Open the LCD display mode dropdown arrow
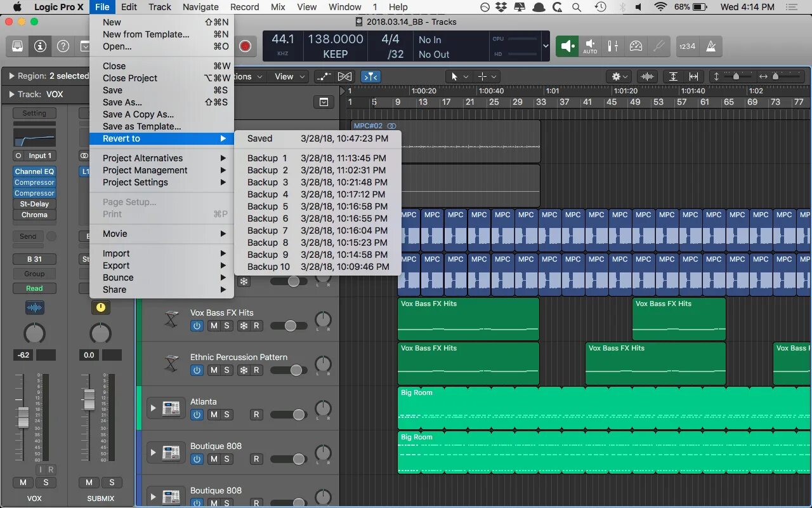Screen dimensions: 812x508 (546, 46)
